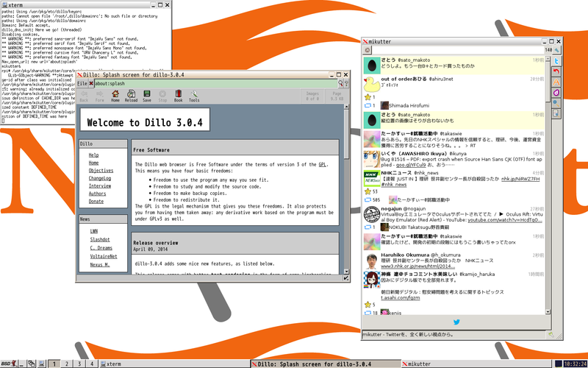Switch to the magnifier search tab in mikutter
This screenshot has width=588, height=368.
click(x=556, y=103)
